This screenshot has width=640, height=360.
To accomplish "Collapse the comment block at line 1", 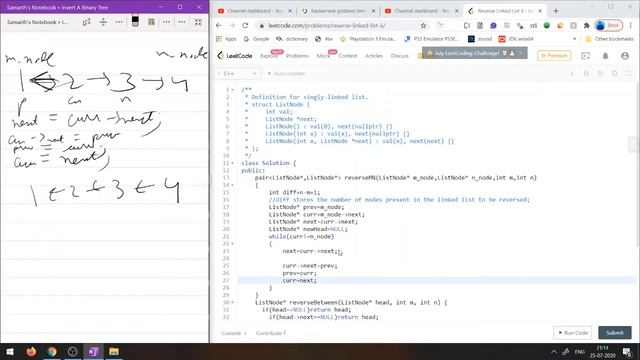I will coord(233,90).
